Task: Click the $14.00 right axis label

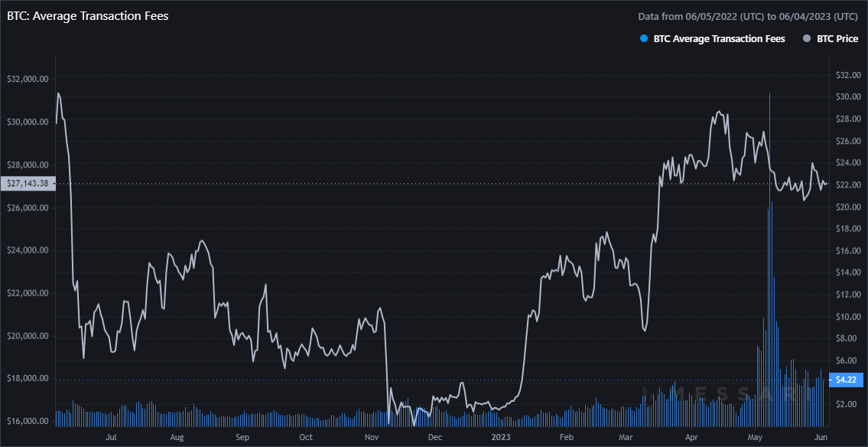Action: click(848, 272)
